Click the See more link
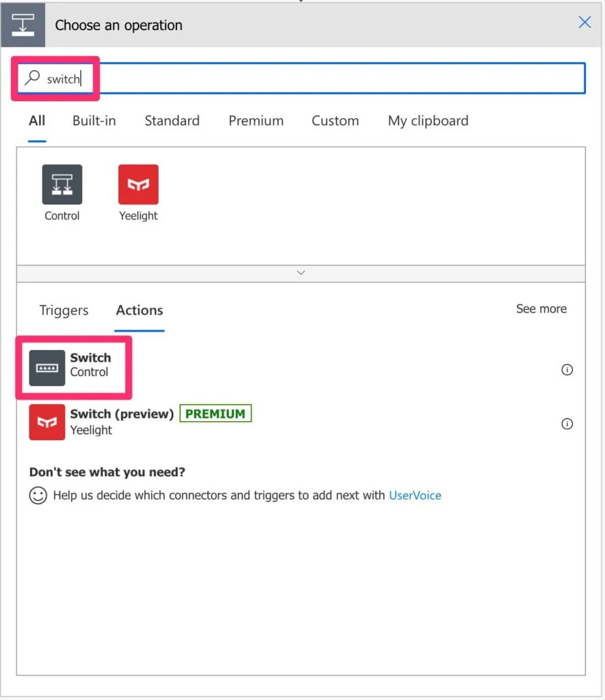This screenshot has width=605, height=700. coord(541,309)
